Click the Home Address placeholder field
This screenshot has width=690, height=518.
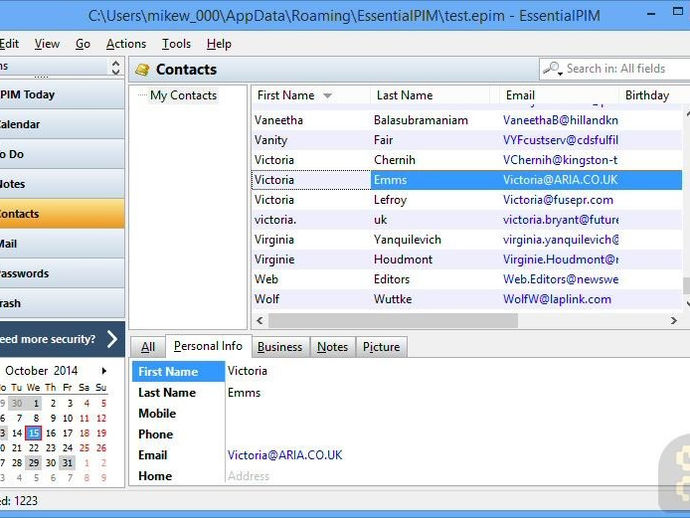click(x=249, y=476)
